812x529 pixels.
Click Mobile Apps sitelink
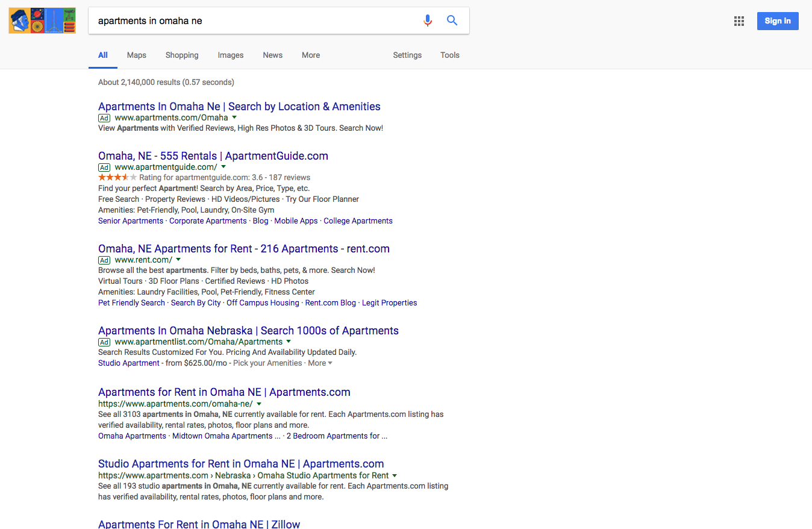tap(296, 221)
